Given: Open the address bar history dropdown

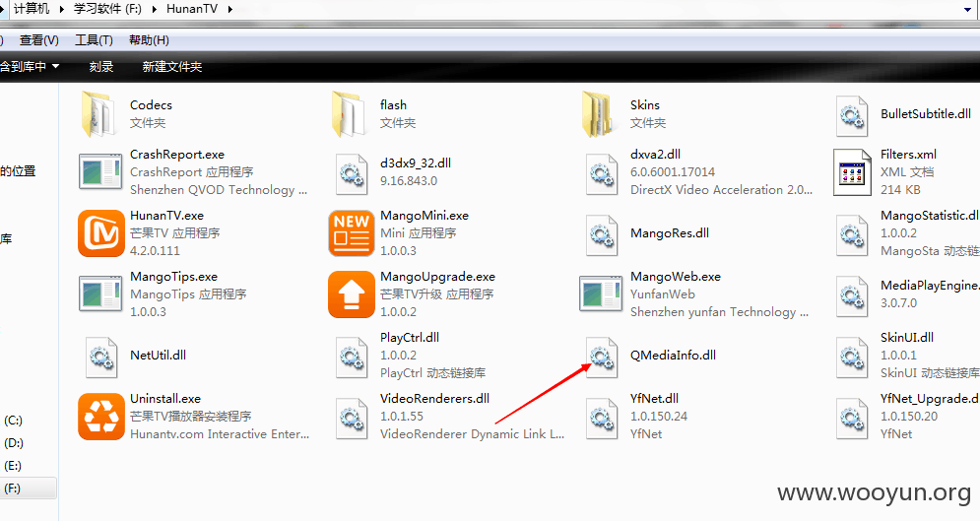Looking at the screenshot, I should 967,10.
